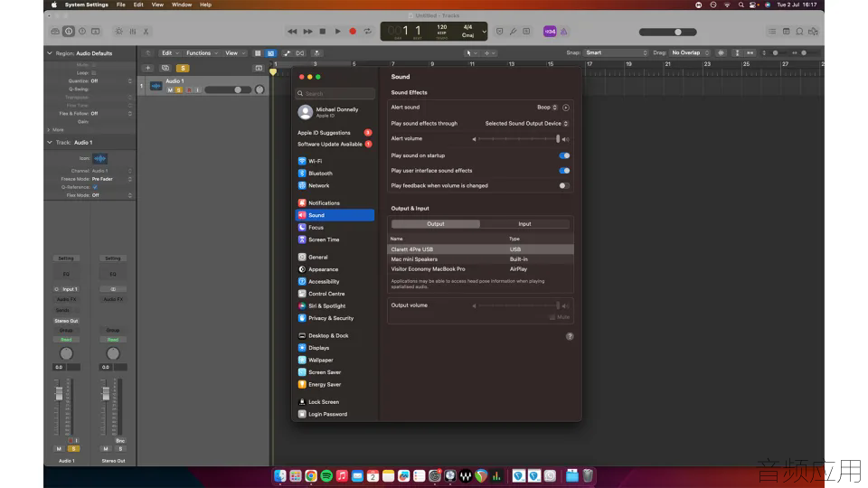Select Visitor Economy MacBook Pro output
The height and width of the screenshot is (488, 868).
480,269
